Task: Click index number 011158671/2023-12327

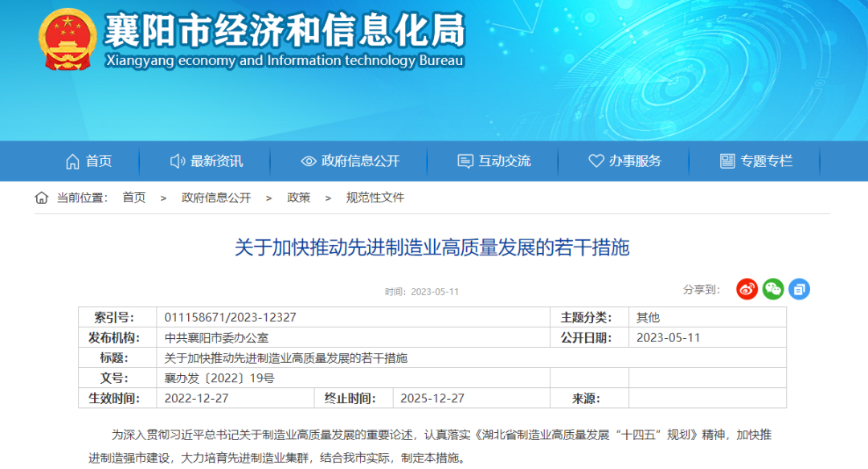Action: 231,317
